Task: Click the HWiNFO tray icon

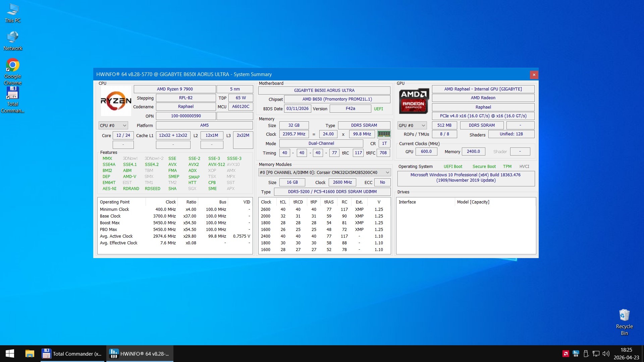Action: click(576, 354)
